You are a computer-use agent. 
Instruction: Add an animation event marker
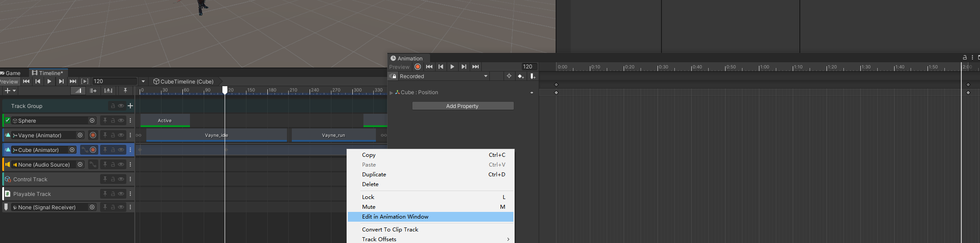tap(532, 76)
